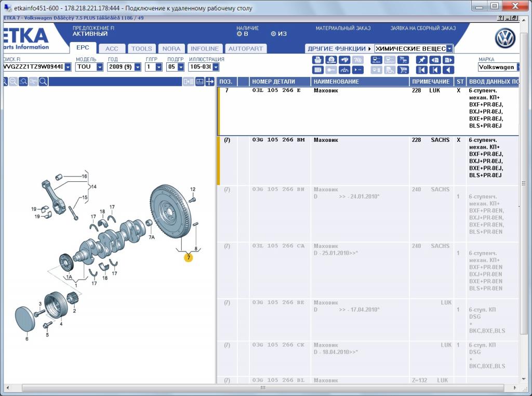
Task: Click the greyed zoom-out magnifier icon
Action: pos(13,82)
